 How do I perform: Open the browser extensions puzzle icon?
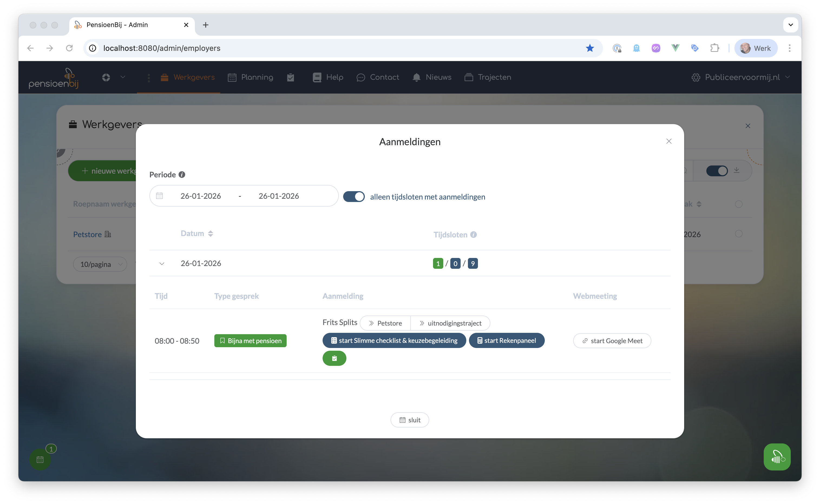[x=714, y=48]
